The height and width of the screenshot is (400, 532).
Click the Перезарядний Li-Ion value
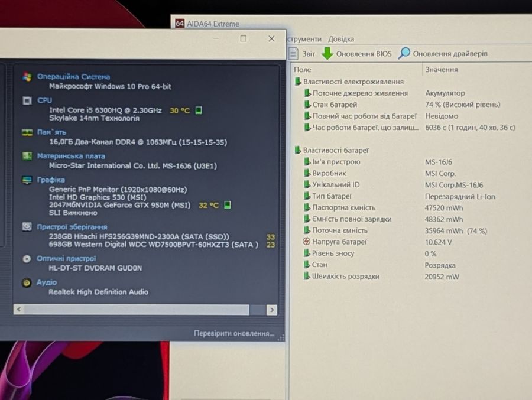[460, 196]
